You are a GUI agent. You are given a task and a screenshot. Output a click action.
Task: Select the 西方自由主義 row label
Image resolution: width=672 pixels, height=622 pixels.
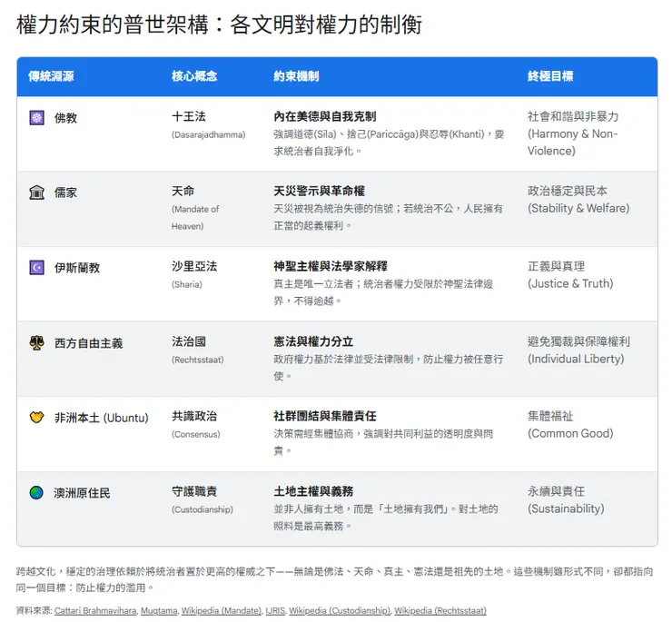(89, 343)
